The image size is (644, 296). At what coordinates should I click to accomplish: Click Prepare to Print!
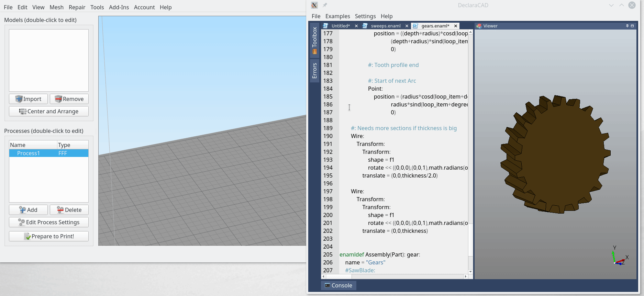(x=49, y=236)
